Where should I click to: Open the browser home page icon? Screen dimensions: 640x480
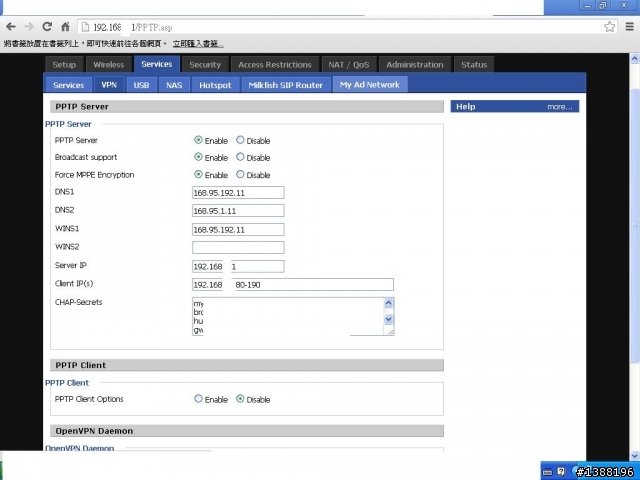(x=65, y=27)
